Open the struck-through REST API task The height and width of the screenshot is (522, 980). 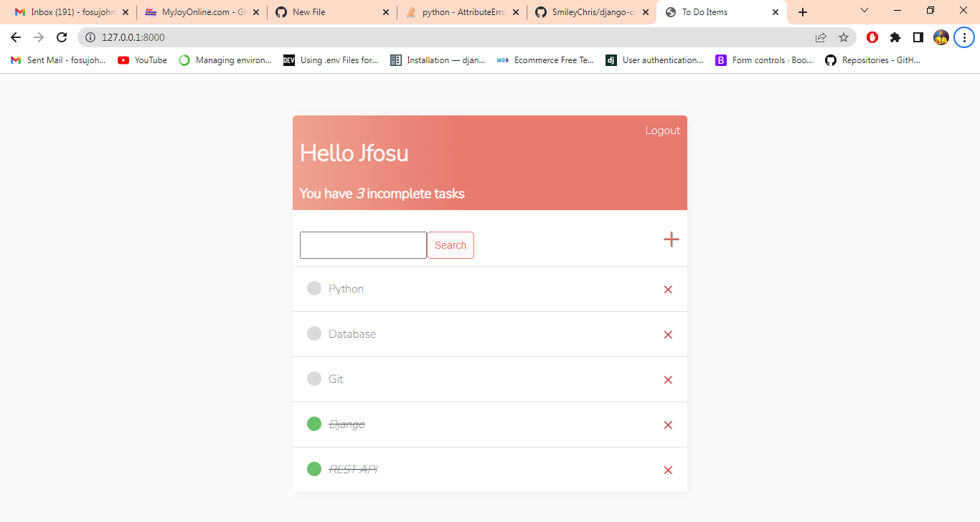point(353,470)
